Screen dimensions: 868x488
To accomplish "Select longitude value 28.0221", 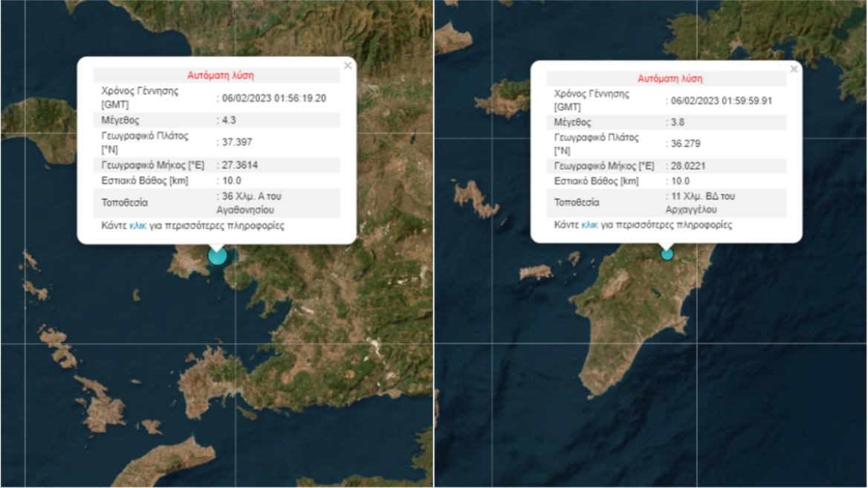I will coord(688,166).
